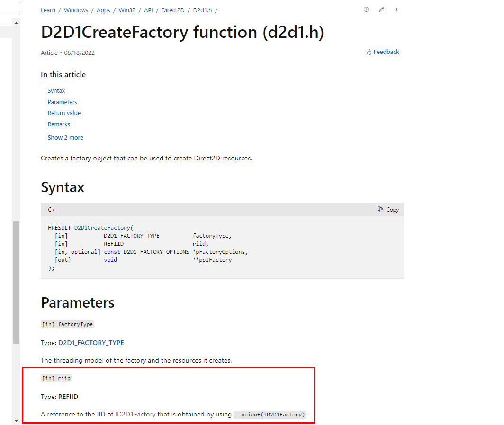Click the 'Parameters' section heading
This screenshot has height=425, width=504.
pyautogui.click(x=78, y=302)
